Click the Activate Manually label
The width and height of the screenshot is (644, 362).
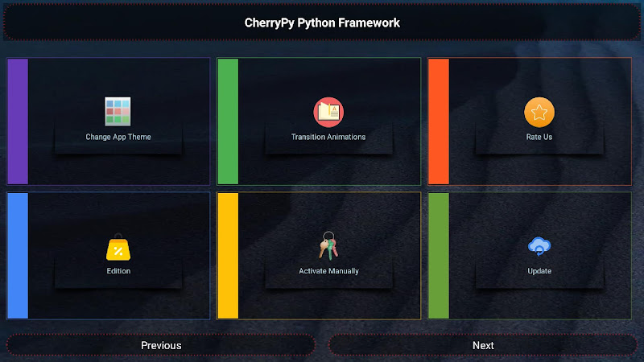pyautogui.click(x=328, y=271)
